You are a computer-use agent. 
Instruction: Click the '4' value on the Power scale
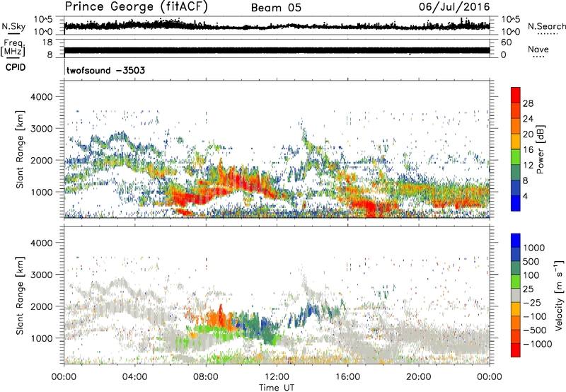coord(525,195)
